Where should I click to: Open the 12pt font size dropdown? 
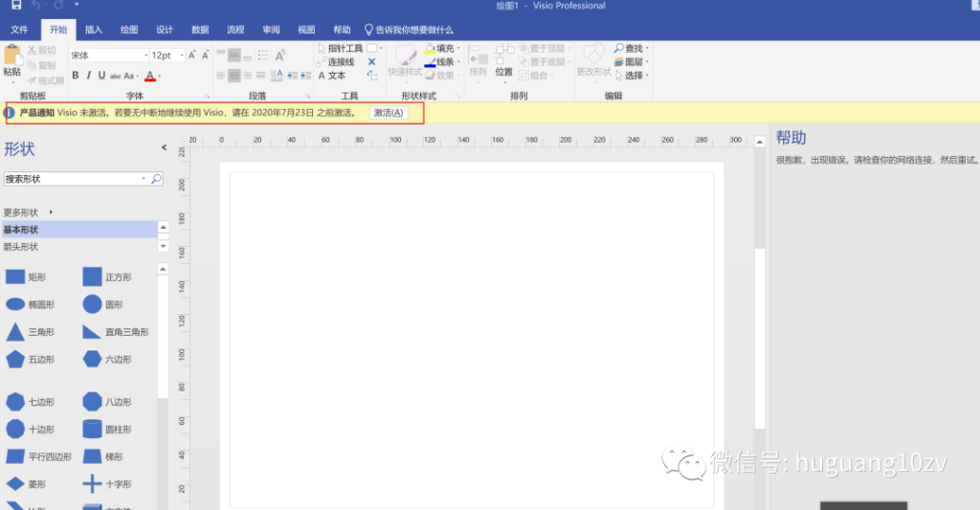[182, 55]
